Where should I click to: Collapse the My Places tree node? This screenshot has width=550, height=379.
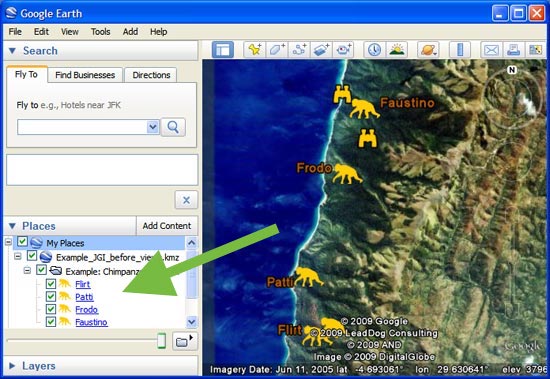point(8,242)
